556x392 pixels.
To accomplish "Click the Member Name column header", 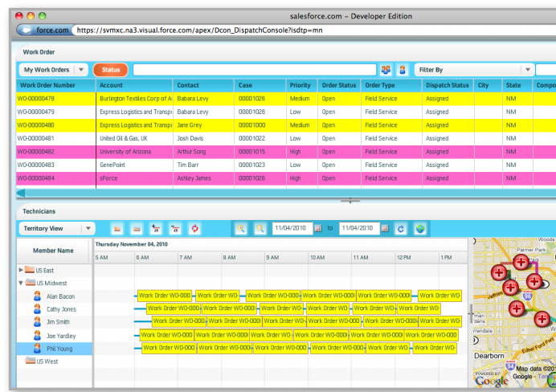I will click(53, 251).
